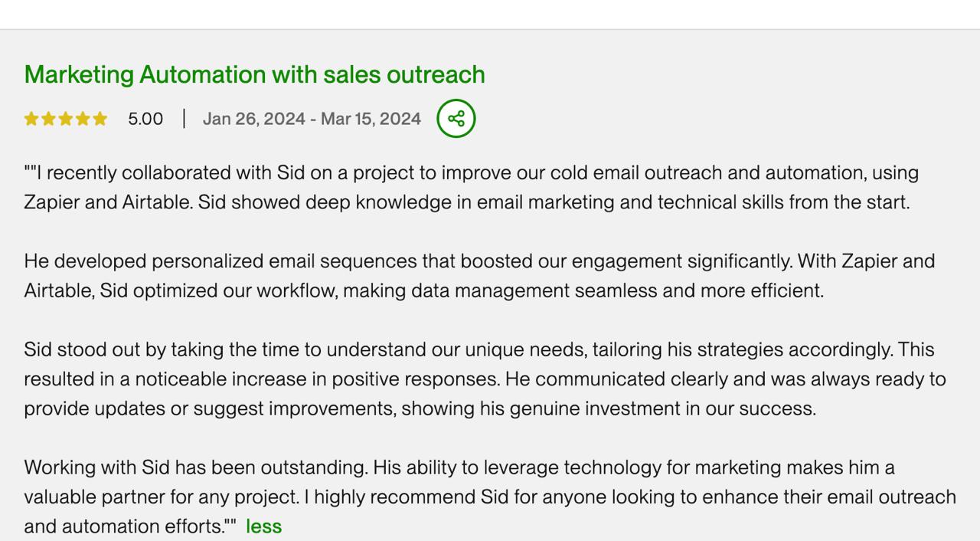Click the second yellow rating star
This screenshot has height=541, width=980.
coord(48,119)
